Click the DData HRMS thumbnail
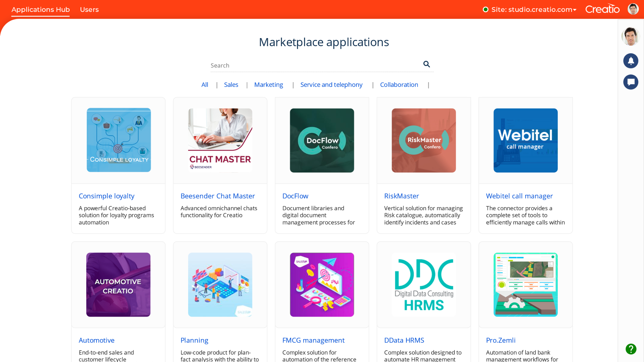 424,285
